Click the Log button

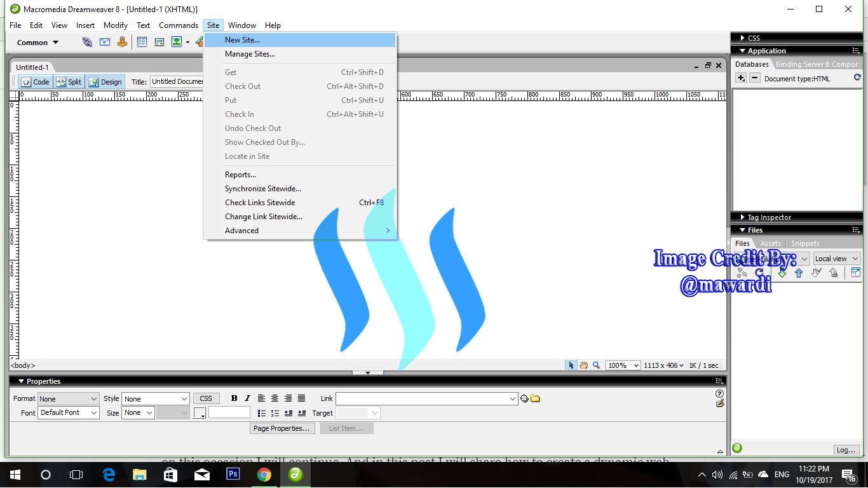846,450
